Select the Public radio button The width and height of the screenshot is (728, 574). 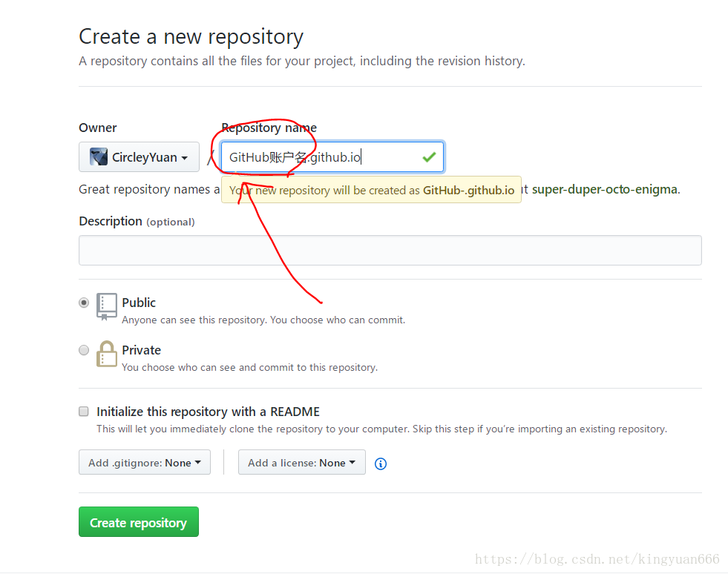[x=84, y=303]
